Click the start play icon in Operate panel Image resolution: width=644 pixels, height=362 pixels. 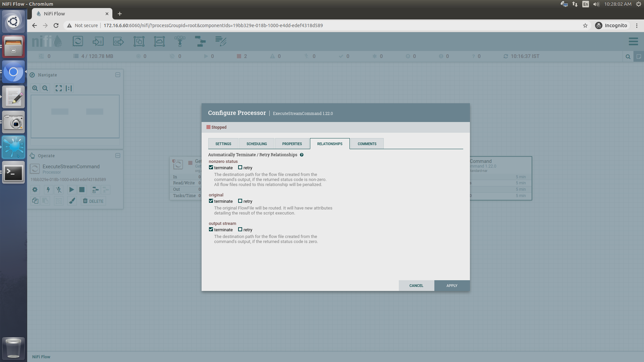point(71,190)
